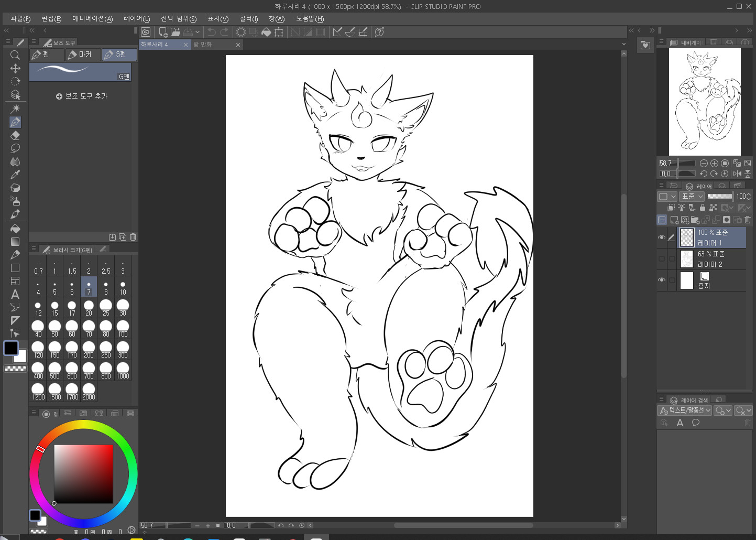Select the Zoom magnifier tool

(x=15, y=55)
